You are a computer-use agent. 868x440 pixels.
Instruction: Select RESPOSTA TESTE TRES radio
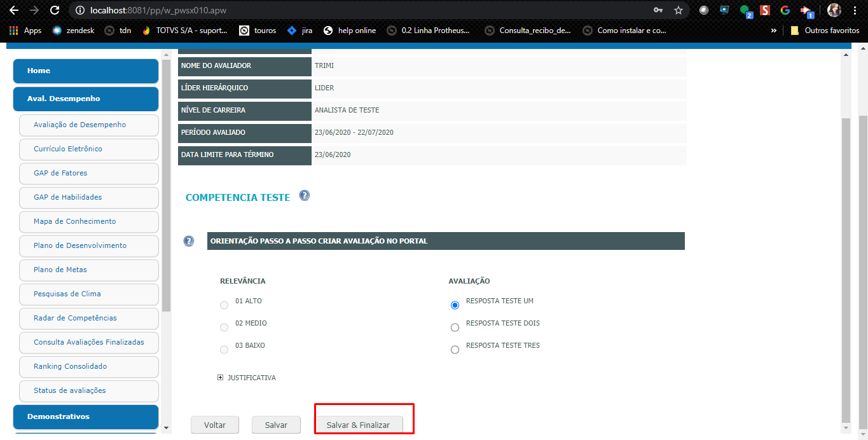click(x=455, y=350)
